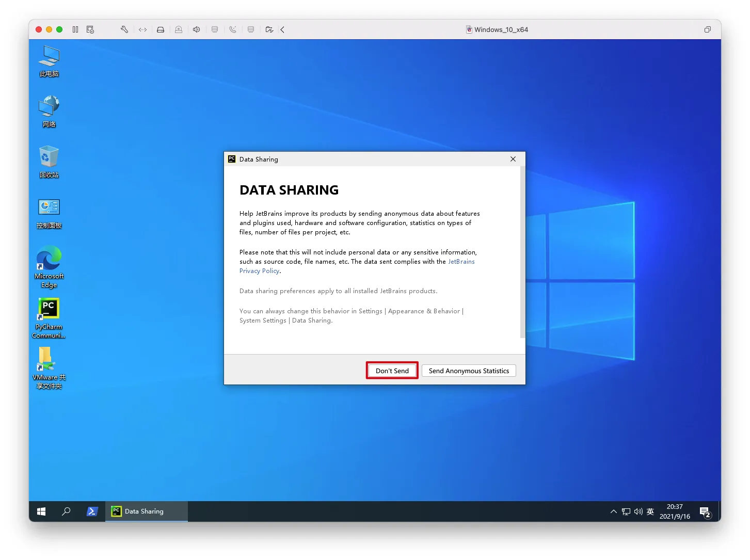Click the 'Data sharing preferences apply' sentence

coord(339,291)
